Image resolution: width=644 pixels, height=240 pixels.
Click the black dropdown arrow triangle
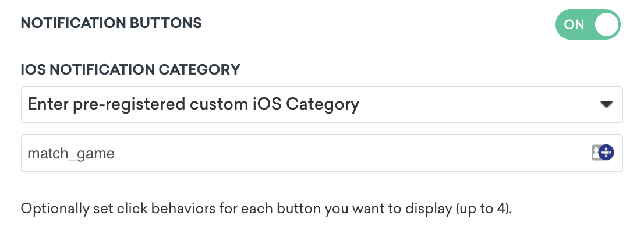(x=606, y=105)
